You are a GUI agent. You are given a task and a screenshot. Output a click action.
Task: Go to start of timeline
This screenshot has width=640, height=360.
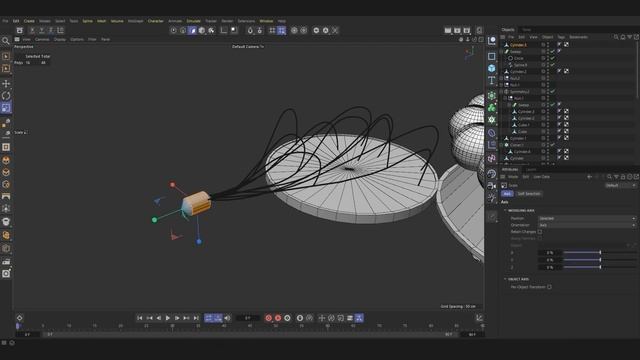tap(140, 318)
